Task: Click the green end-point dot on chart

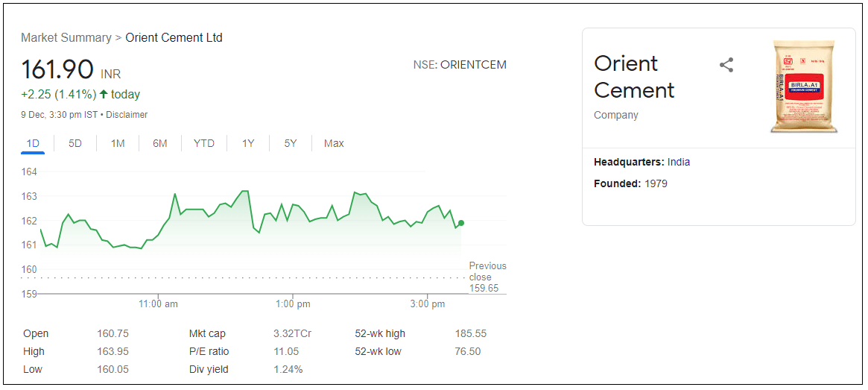Action: [x=461, y=223]
